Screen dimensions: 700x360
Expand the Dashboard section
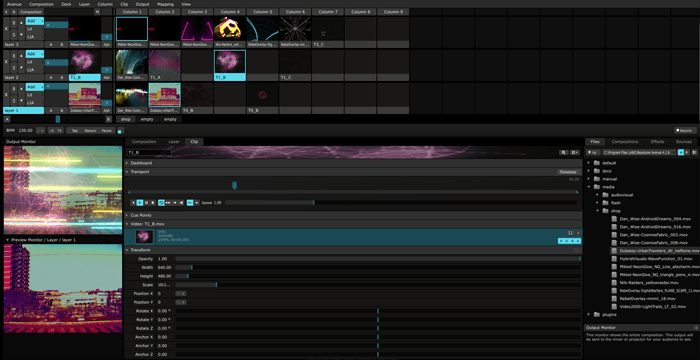click(x=127, y=163)
